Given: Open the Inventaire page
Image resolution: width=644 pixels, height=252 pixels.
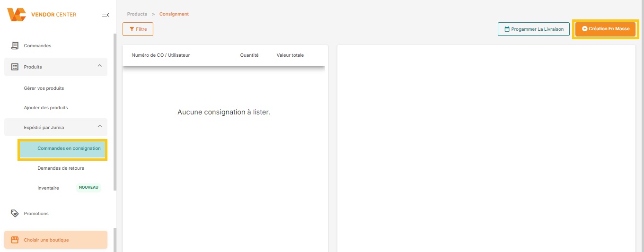Looking at the screenshot, I should click(x=48, y=188).
